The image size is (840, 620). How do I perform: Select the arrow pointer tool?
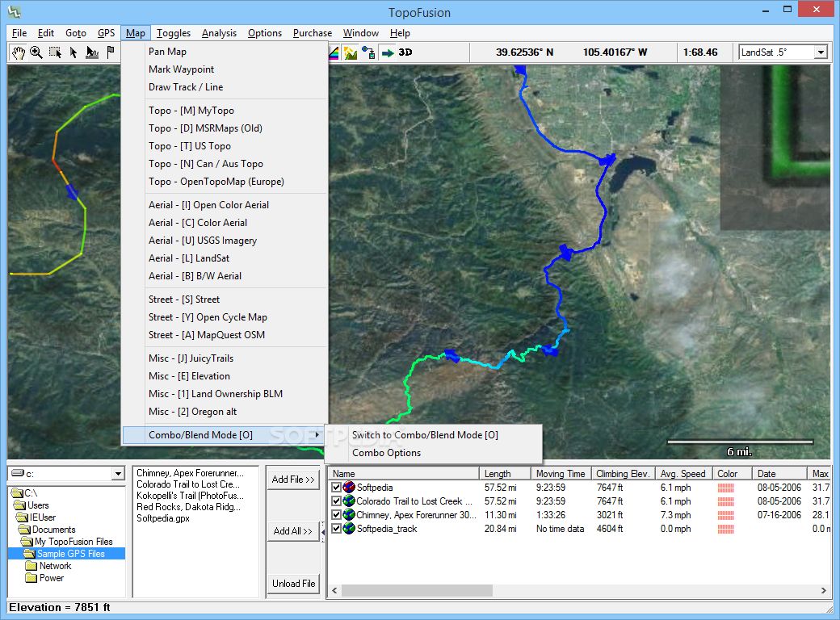[73, 52]
